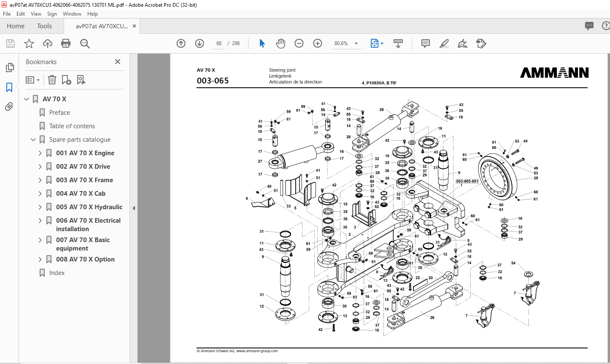The image size is (610, 364).
Task: Click the scrolling mode download icon
Action: (x=398, y=43)
